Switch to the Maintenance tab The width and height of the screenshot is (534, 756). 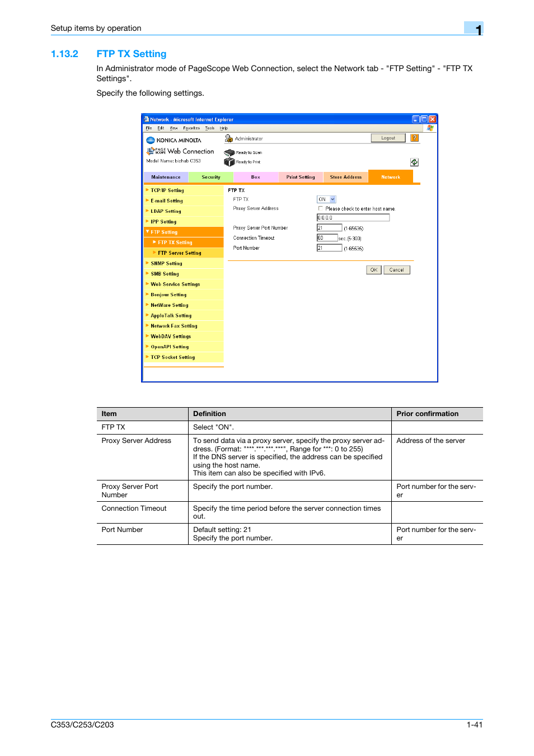(x=166, y=177)
